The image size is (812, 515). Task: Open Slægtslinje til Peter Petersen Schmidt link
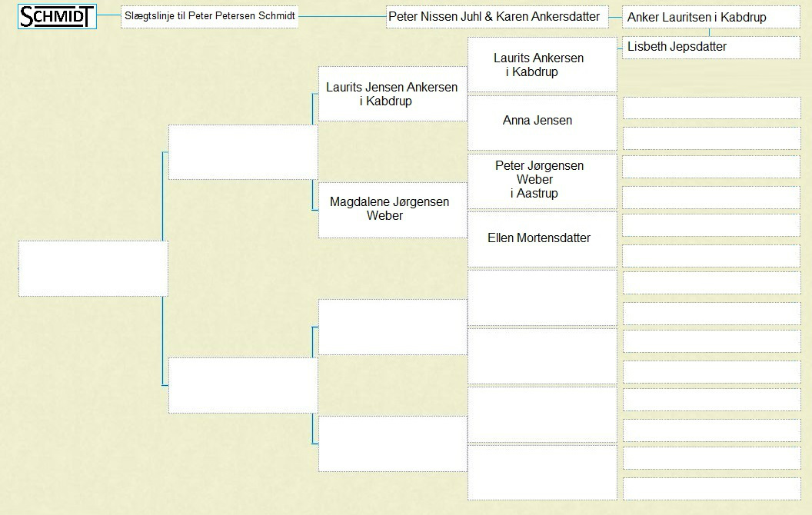click(209, 16)
